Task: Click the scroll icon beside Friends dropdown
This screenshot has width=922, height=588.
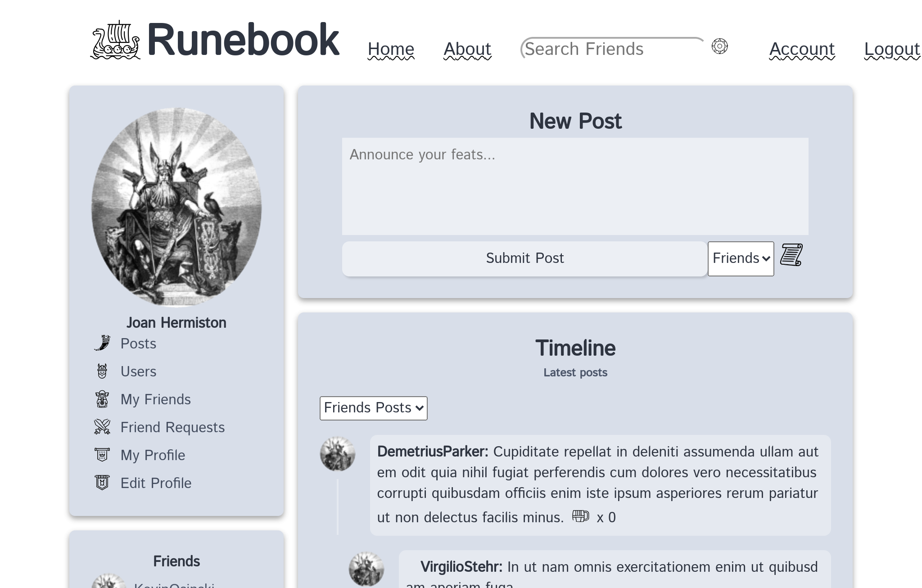Action: [791, 255]
